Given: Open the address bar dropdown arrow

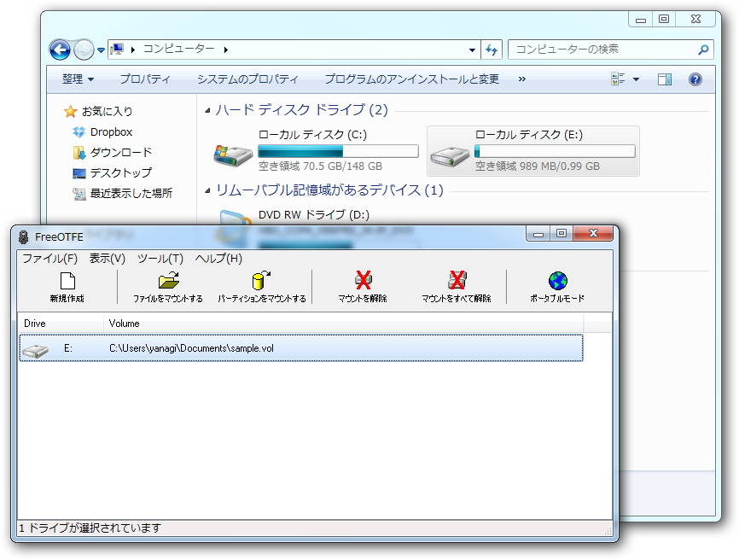Looking at the screenshot, I should (473, 50).
